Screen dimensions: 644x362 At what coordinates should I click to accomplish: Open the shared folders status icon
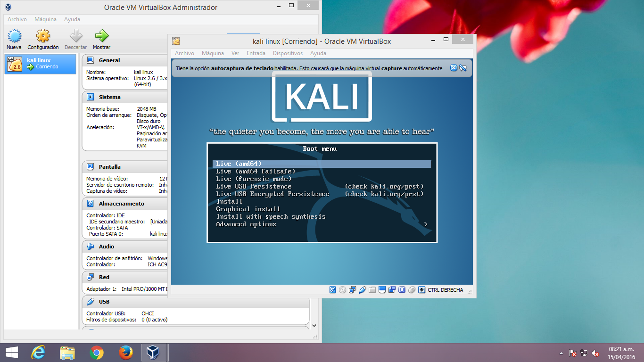372,290
